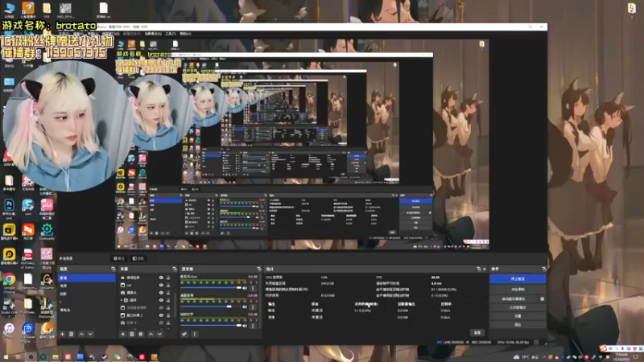This screenshot has width=644, height=362.
Task: Hide the 窗口采集 2 source via eye icon
Action: tap(161, 315)
